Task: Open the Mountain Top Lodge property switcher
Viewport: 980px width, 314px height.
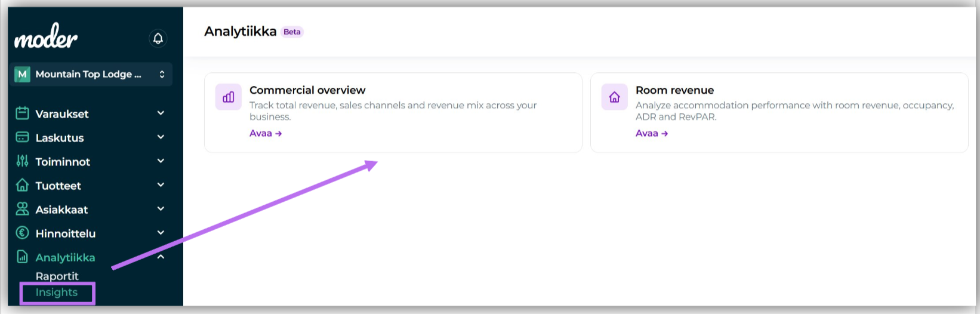Action: tap(91, 74)
